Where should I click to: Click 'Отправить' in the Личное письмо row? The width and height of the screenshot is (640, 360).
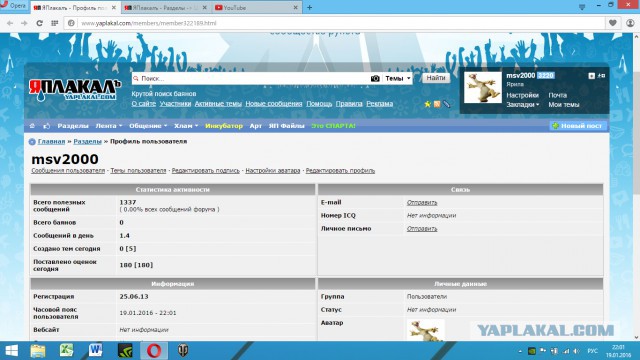pyautogui.click(x=422, y=229)
